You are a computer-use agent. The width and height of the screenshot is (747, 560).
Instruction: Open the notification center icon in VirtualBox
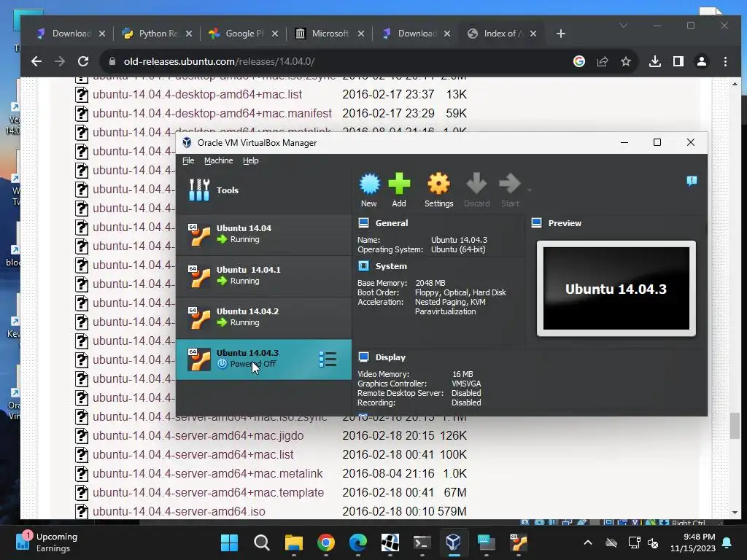tap(692, 181)
